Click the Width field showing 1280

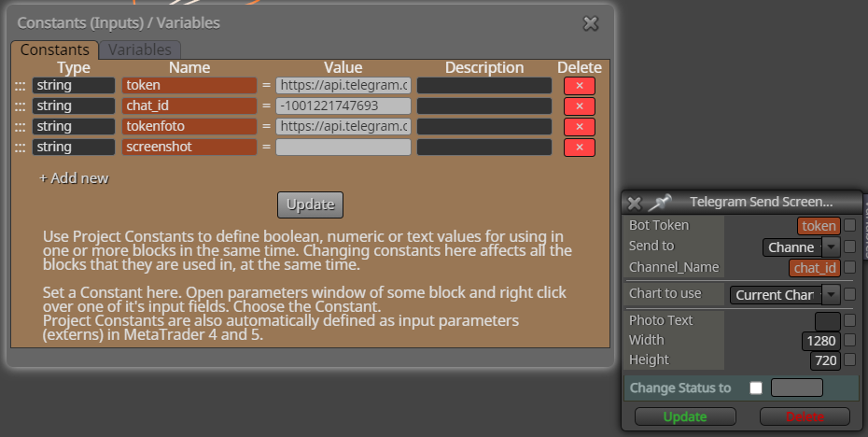click(821, 341)
